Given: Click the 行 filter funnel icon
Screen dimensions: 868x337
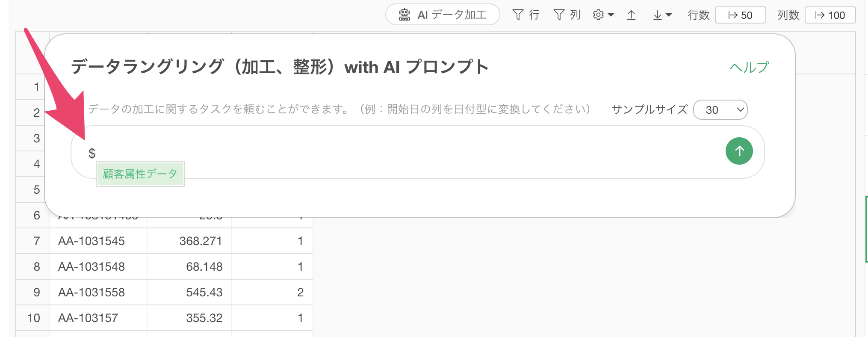Looking at the screenshot, I should [x=518, y=15].
